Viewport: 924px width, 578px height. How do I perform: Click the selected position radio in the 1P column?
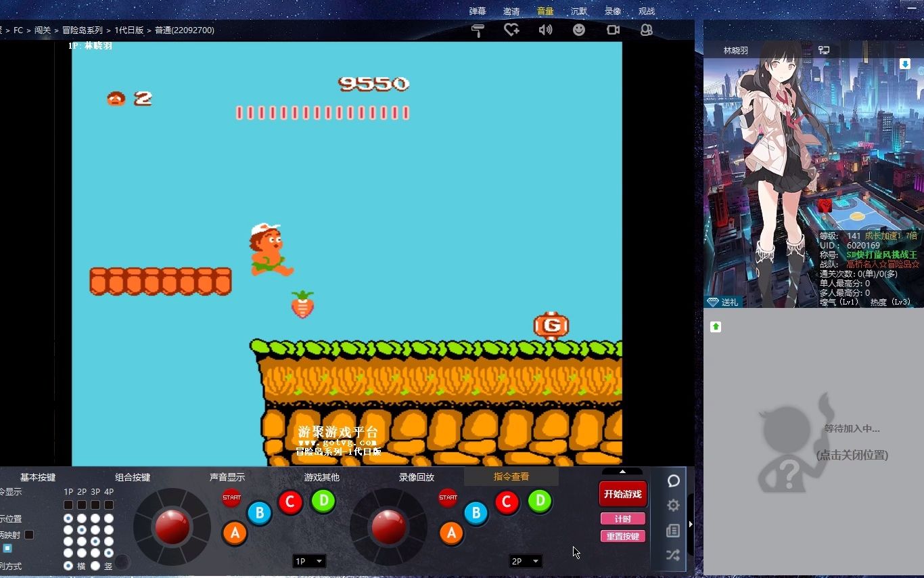tap(68, 518)
